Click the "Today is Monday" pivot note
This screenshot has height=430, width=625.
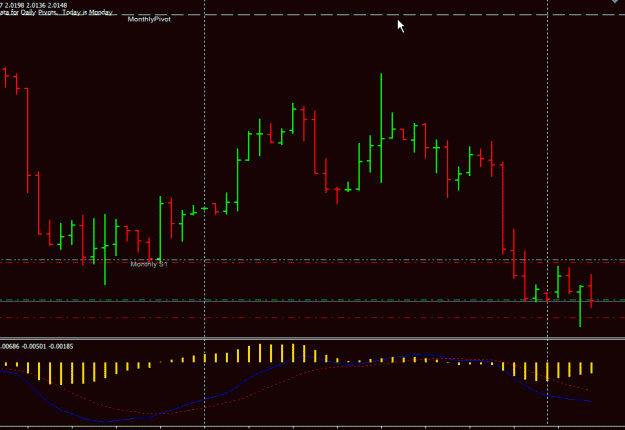tap(87, 12)
